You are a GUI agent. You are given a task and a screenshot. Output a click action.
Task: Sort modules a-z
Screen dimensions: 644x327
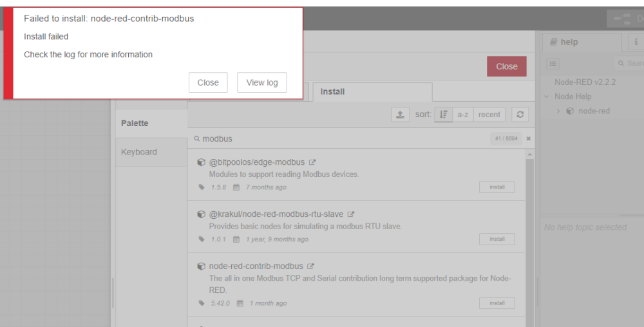[463, 115]
